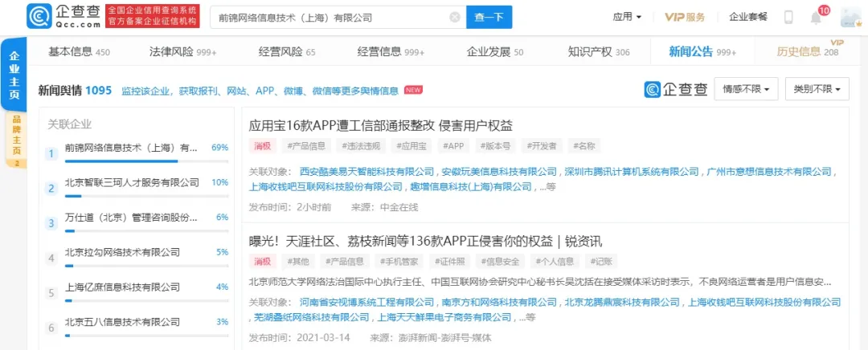This screenshot has height=350, width=868.
Task: Open the user avatar profile
Action: 850,17
